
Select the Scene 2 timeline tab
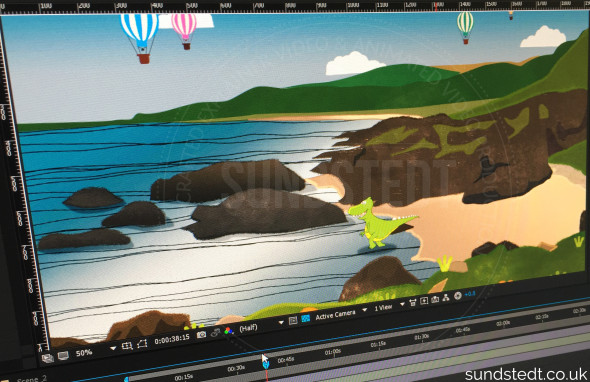pyautogui.click(x=32, y=379)
